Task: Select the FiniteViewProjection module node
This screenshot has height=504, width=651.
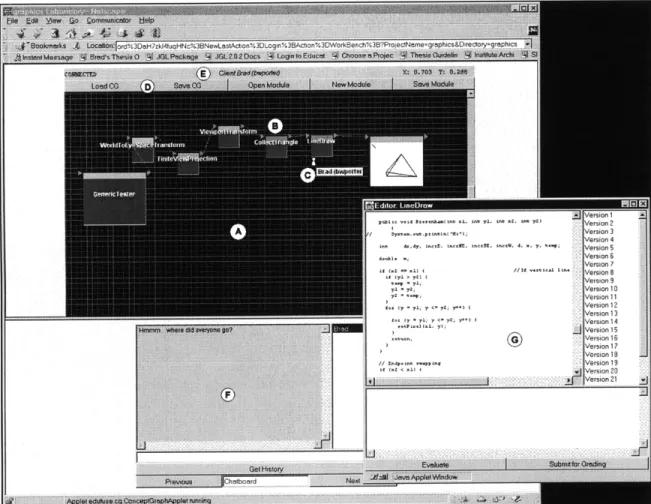Action: pyautogui.click(x=188, y=164)
